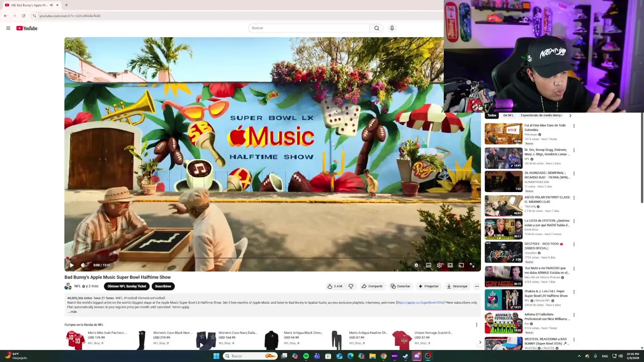Advance the NFL shop carousel arrow
644x362 pixels.
(x=480, y=342)
